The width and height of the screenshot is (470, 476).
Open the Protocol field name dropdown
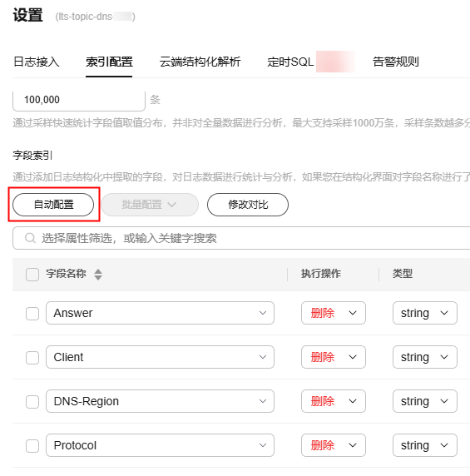click(x=160, y=445)
